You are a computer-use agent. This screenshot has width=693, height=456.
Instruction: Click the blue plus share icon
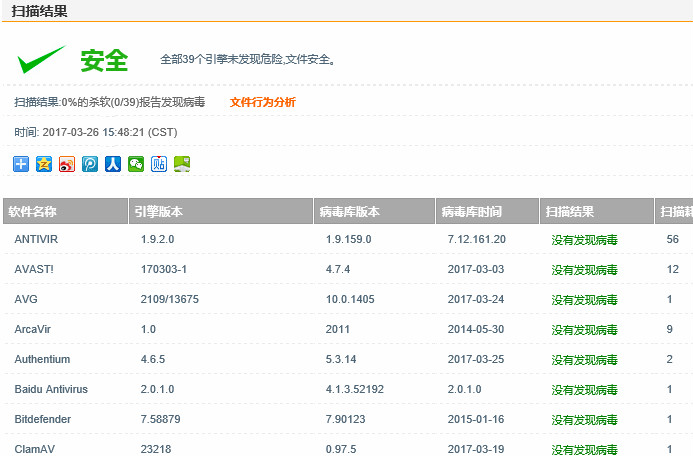21,164
